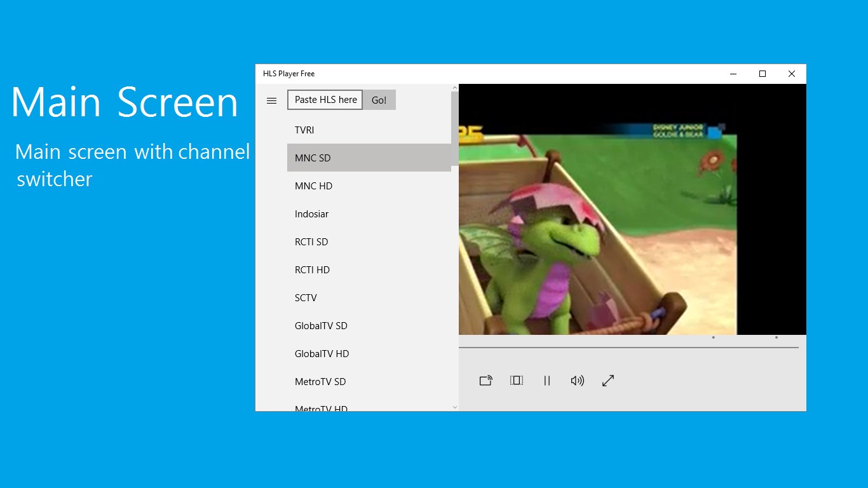Click the scroll down arrow of channel list
This screenshot has height=488, width=868.
[455, 407]
